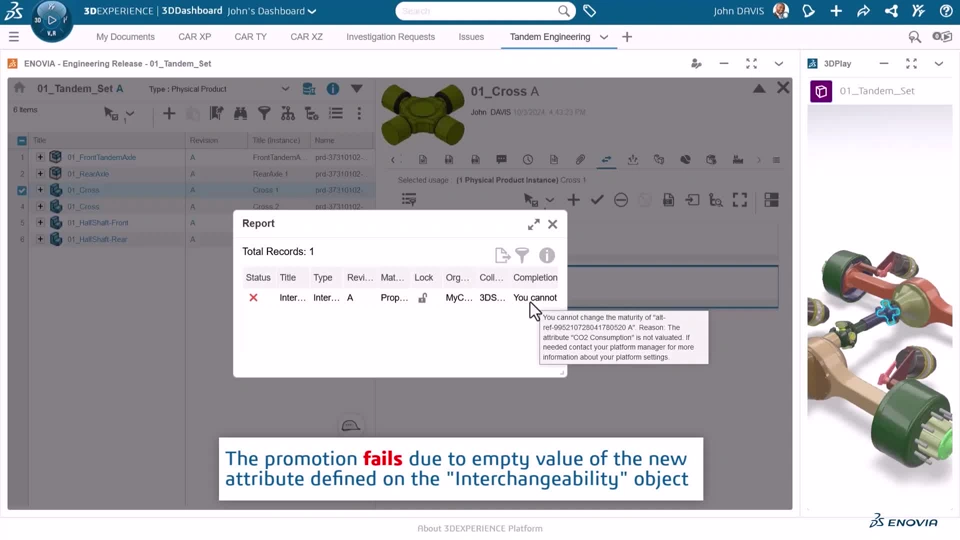Click the fullscreen frame icon in details toolbar

tap(740, 200)
